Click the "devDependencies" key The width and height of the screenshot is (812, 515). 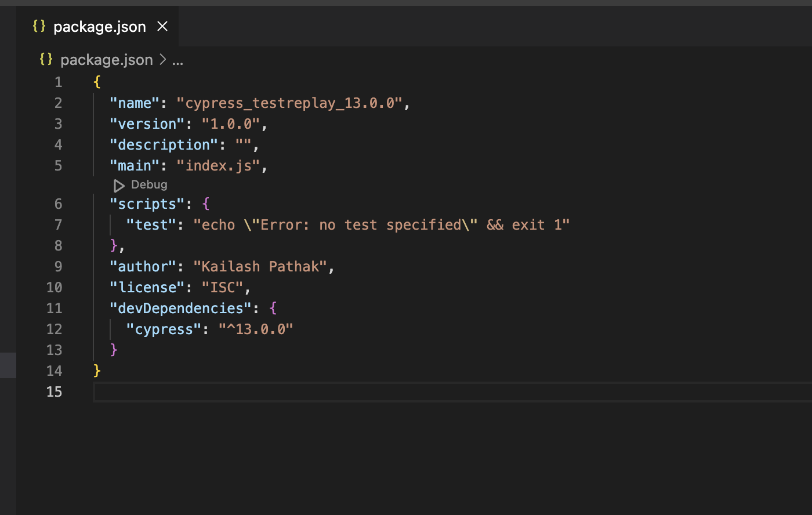(180, 309)
